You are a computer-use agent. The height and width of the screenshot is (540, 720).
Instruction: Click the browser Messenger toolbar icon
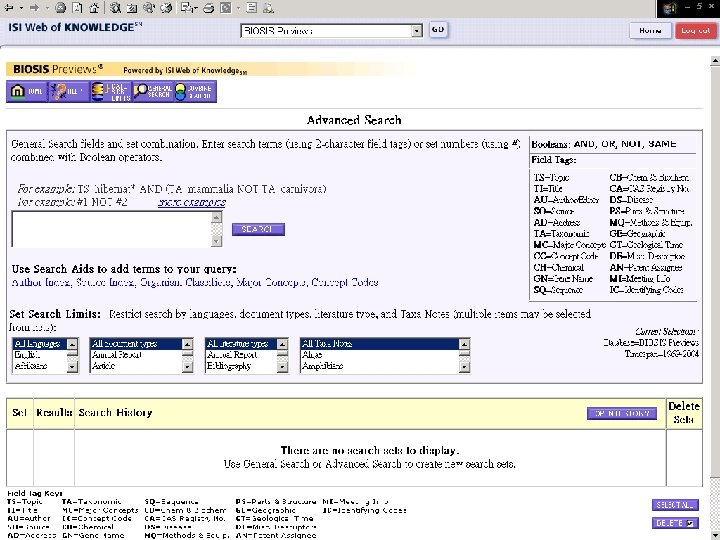[x=269, y=7]
